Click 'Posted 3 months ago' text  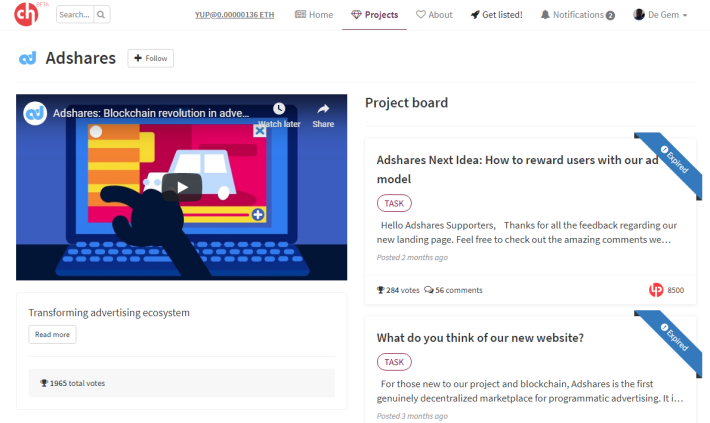tap(412, 416)
